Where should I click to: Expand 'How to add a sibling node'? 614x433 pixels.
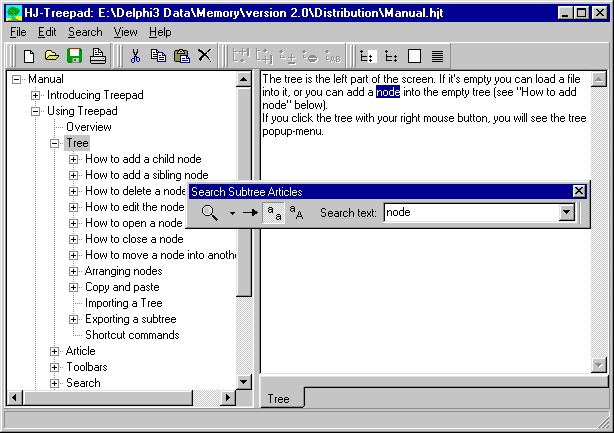(73, 175)
